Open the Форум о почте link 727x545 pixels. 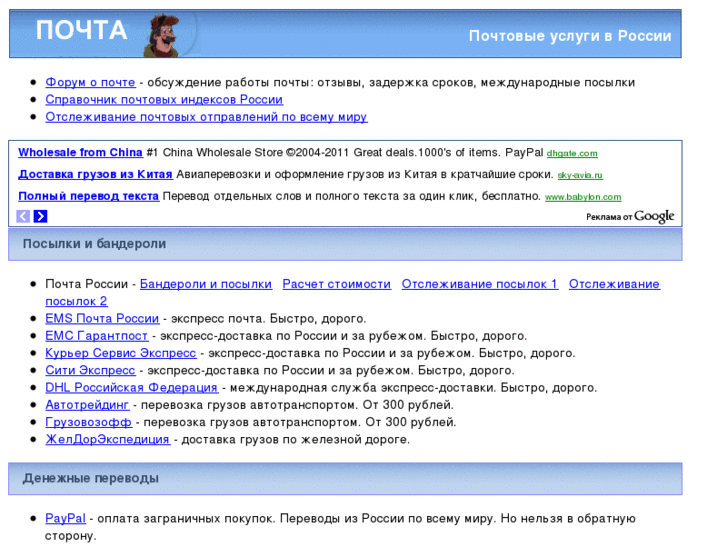coord(90,82)
